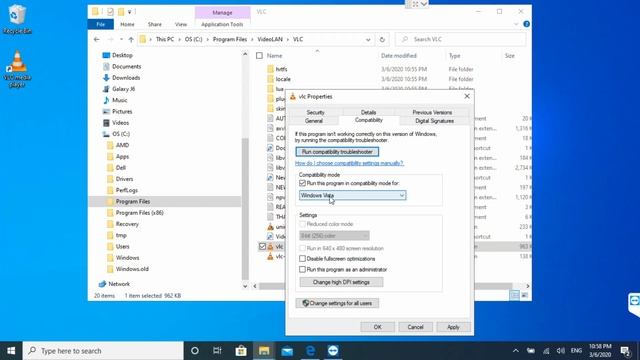Open TeamViewer from the taskbar

pyautogui.click(x=333, y=351)
